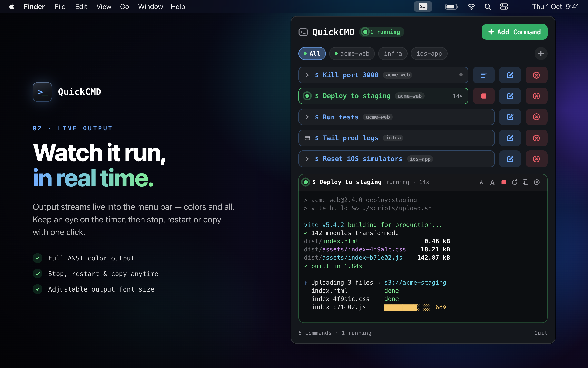Click the s3://acme-staging link in output
The width and height of the screenshot is (588, 368).
click(415, 283)
